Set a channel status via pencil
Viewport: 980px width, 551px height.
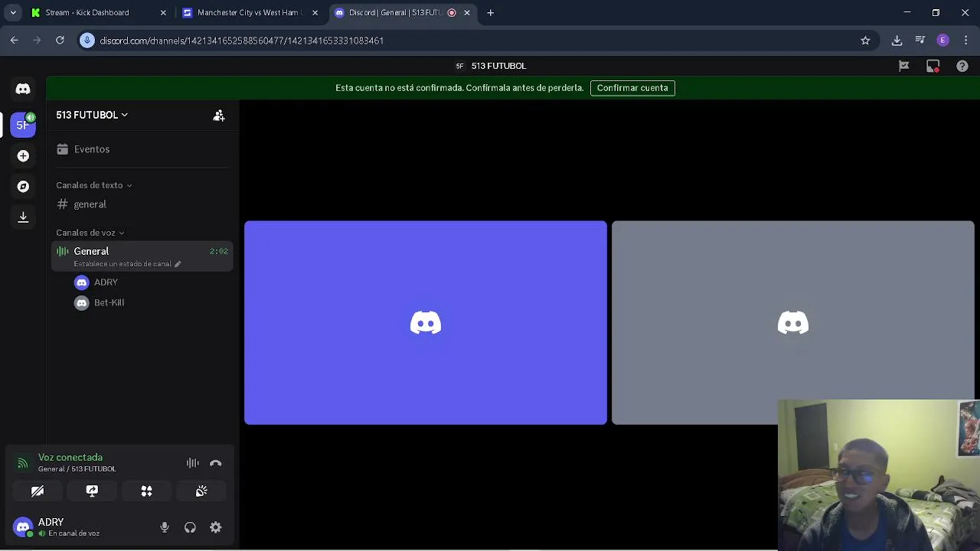[178, 264]
